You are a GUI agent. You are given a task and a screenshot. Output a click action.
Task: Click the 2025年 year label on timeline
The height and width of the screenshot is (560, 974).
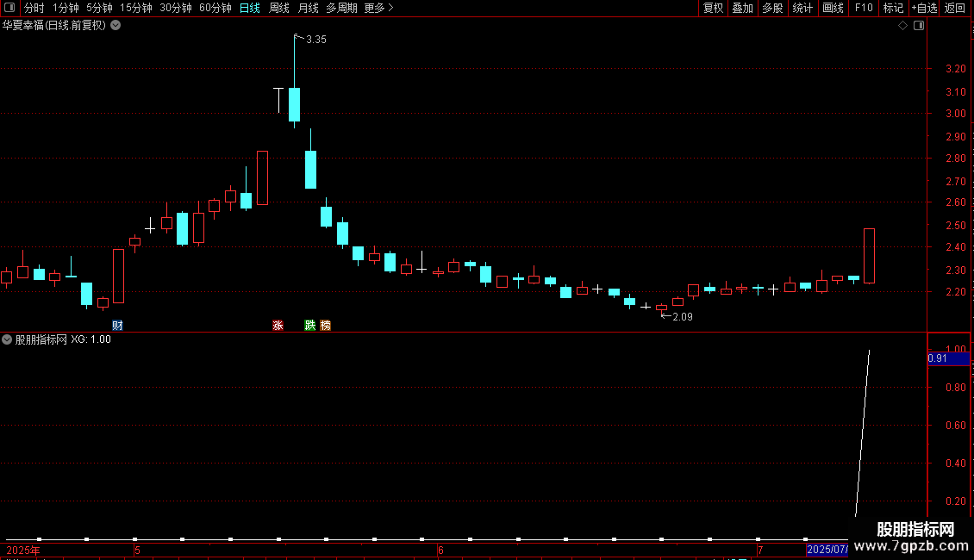[23, 551]
